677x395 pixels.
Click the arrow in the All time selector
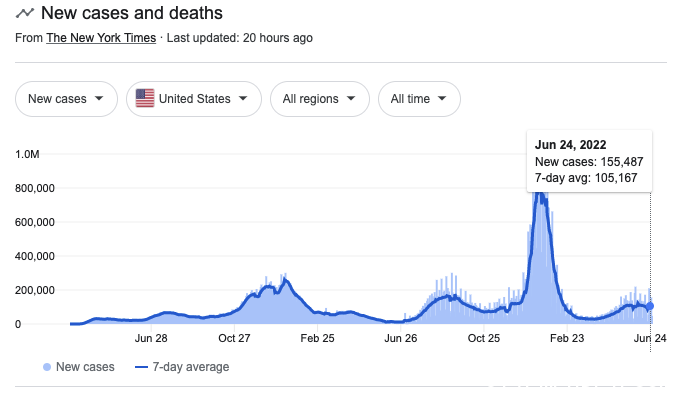click(442, 98)
